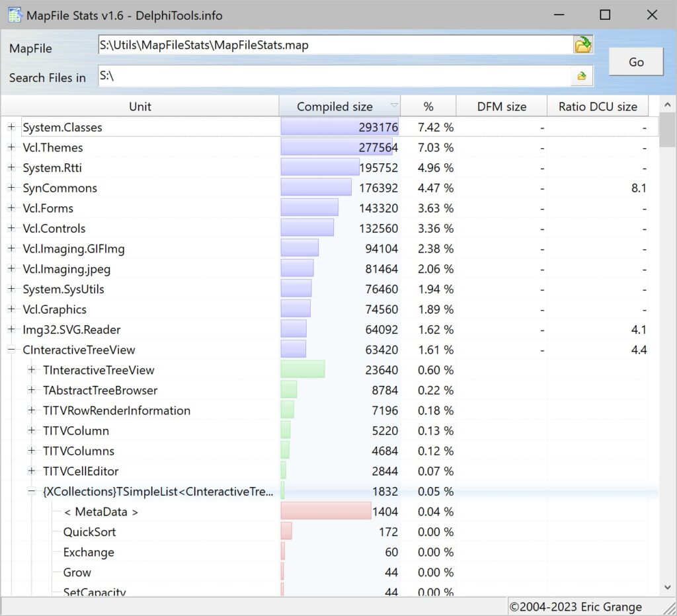The width and height of the screenshot is (677, 616).
Task: Expand the Vcl.Graphics unit
Action: (12, 309)
